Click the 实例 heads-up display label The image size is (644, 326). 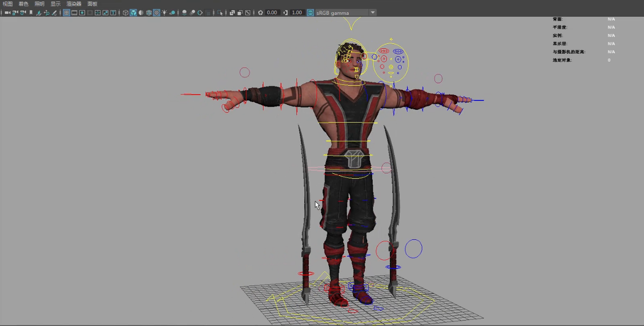click(x=557, y=35)
